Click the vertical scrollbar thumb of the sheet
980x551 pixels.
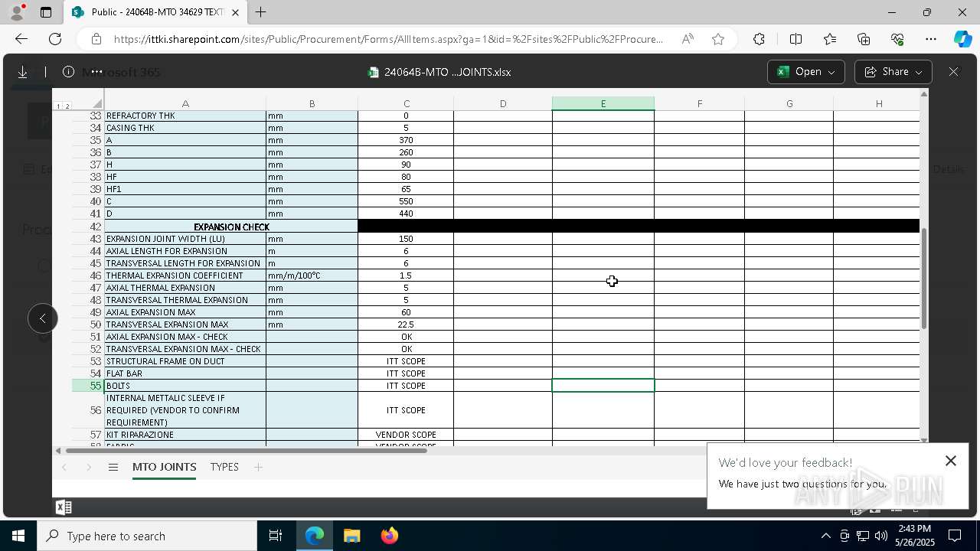(x=924, y=279)
